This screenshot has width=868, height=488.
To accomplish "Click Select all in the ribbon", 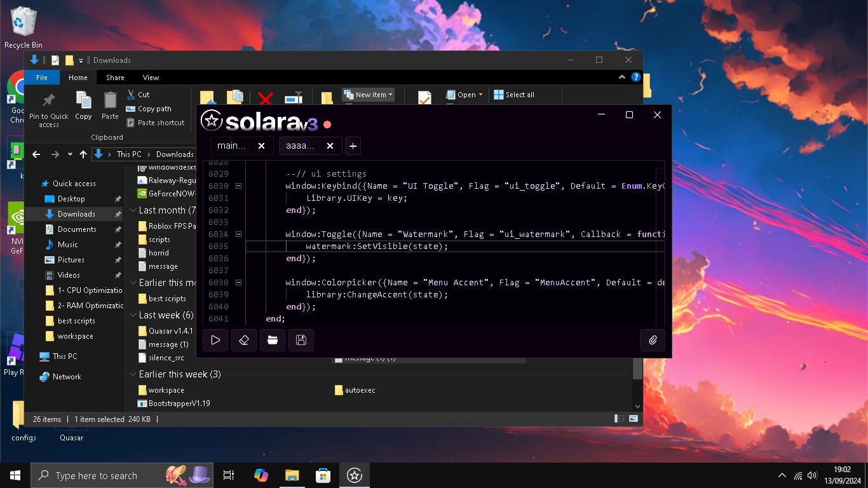I will tap(514, 95).
